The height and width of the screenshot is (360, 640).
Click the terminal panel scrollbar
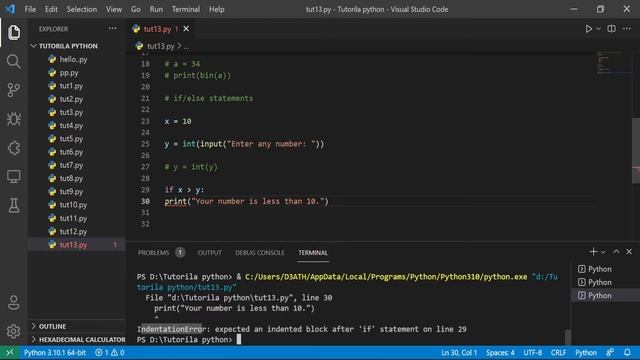pyautogui.click(x=568, y=337)
